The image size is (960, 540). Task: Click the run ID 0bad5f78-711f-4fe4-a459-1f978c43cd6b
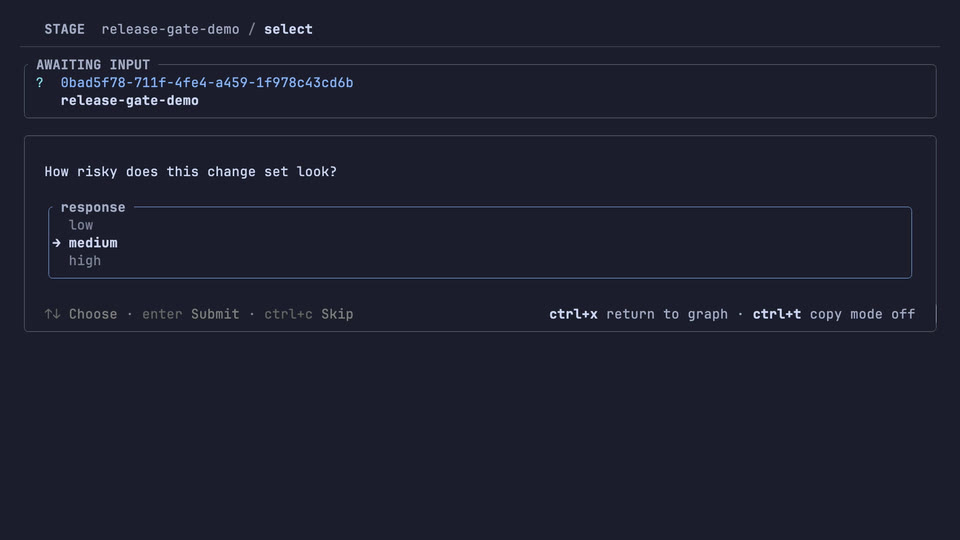coord(207,83)
